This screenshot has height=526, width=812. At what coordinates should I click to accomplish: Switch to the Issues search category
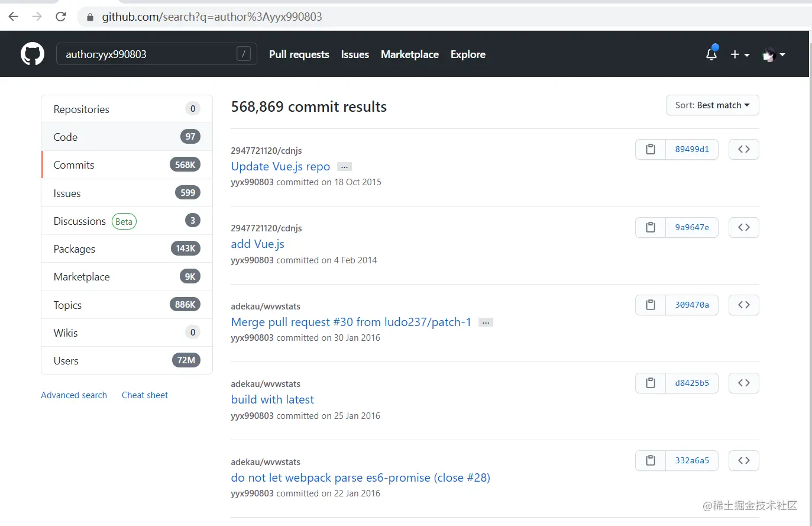coord(67,193)
